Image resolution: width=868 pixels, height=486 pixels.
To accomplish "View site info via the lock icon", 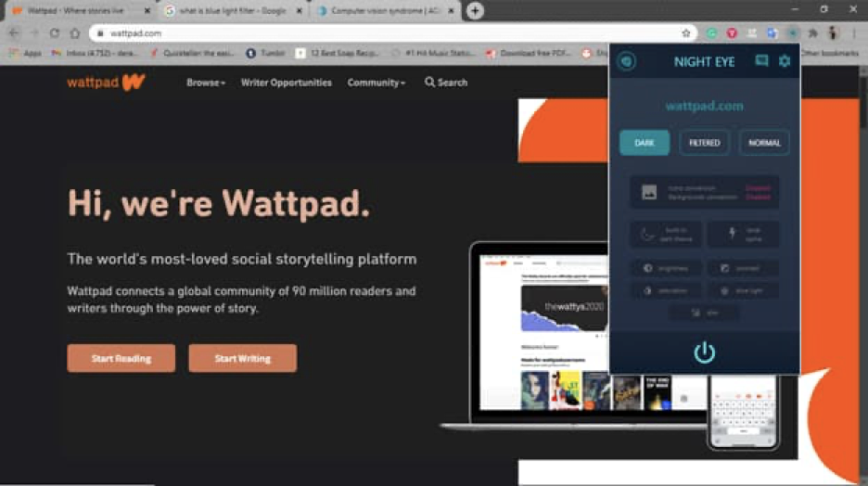I will 100,33.
